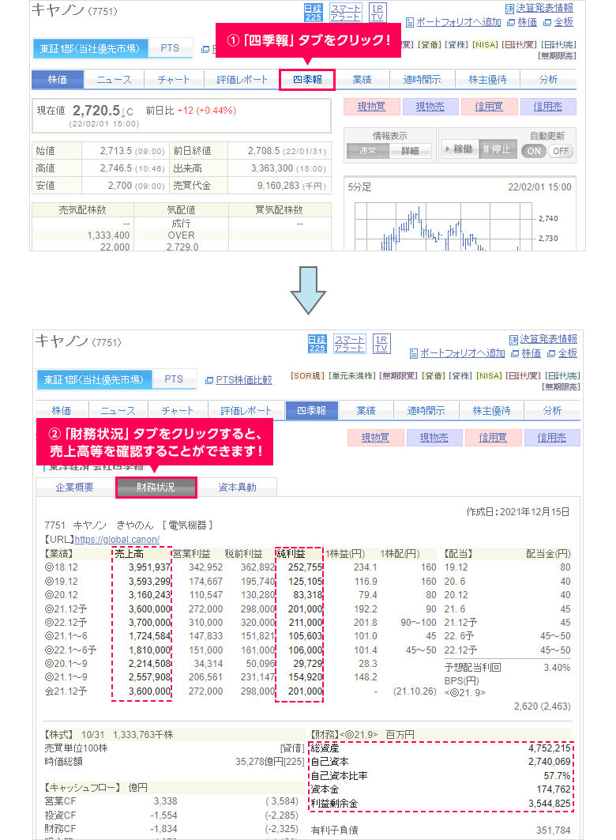The height and width of the screenshot is (840, 616).
Task: Click 現物売 button in the upper screenshot
Action: click(430, 107)
